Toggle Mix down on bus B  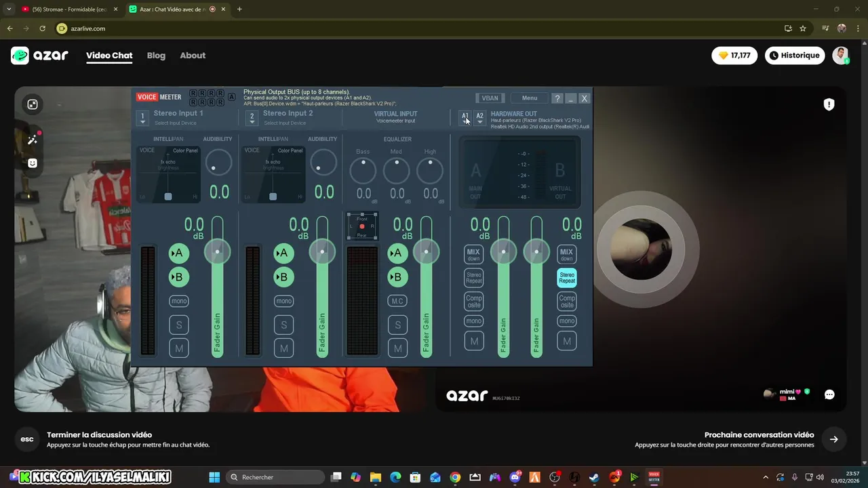point(566,254)
